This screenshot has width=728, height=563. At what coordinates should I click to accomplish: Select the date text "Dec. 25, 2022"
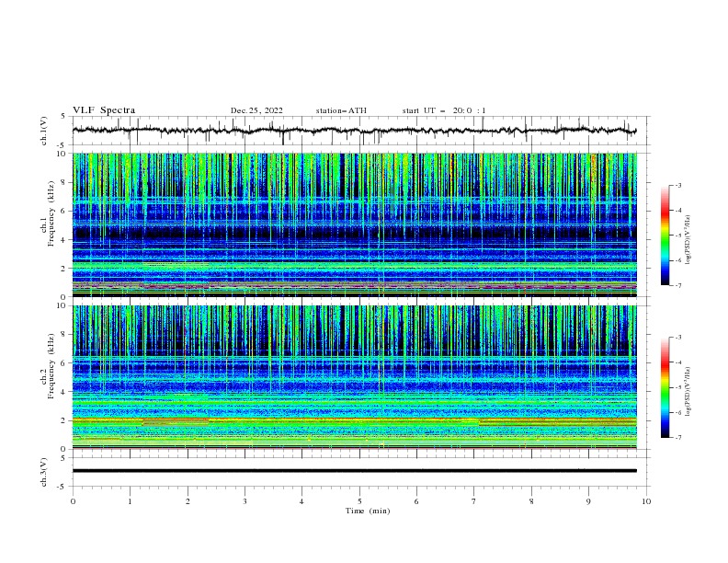pos(256,110)
